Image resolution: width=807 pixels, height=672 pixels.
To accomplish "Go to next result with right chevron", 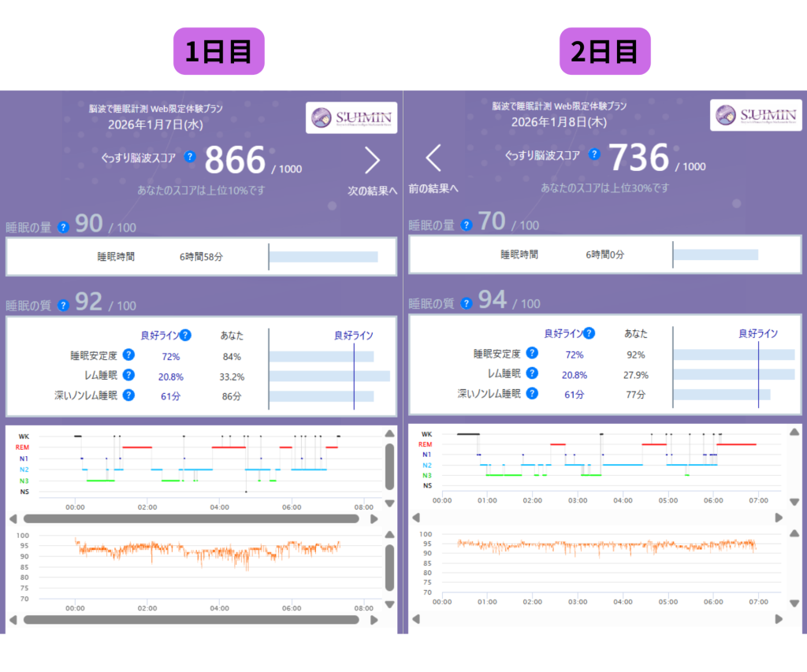I will 372,161.
